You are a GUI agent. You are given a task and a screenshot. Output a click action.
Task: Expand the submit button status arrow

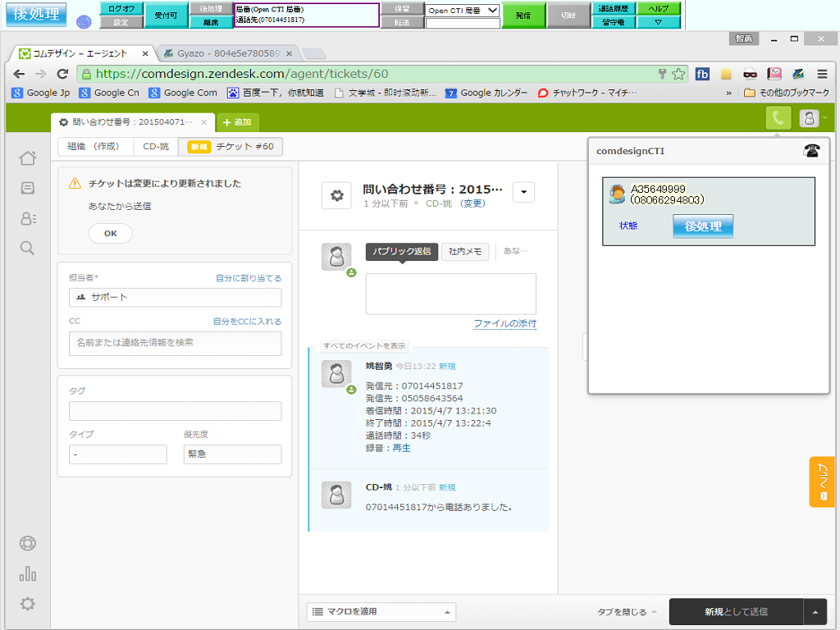815,611
